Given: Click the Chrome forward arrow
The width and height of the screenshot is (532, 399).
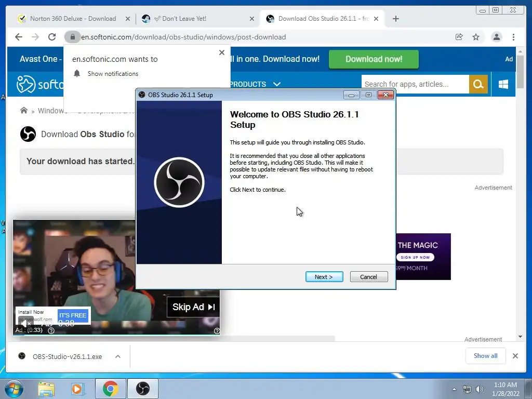Looking at the screenshot, I should [x=35, y=37].
